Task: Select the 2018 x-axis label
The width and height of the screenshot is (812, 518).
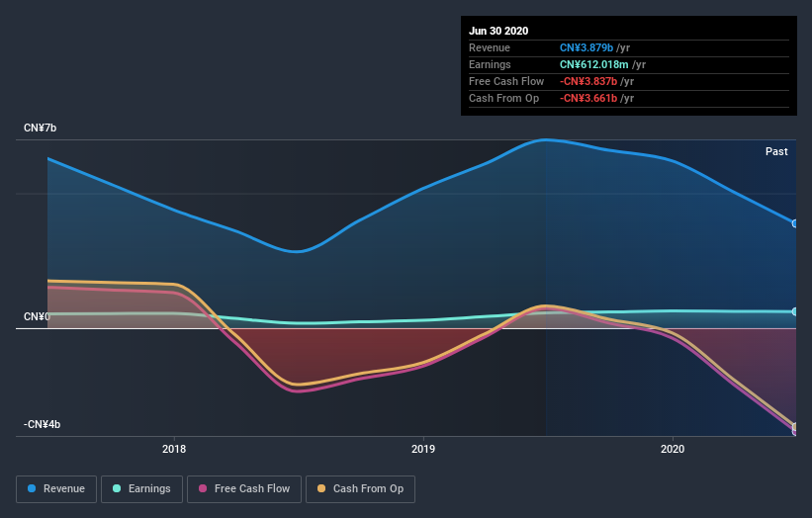Action: [x=174, y=449]
